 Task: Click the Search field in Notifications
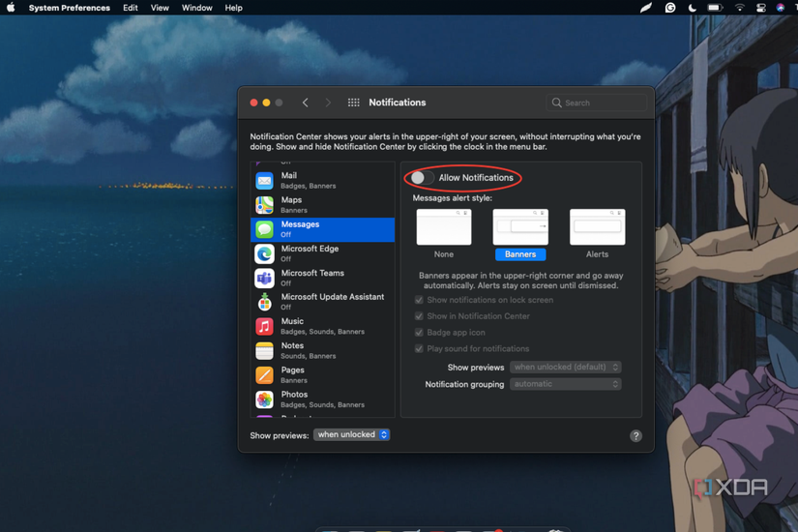click(x=597, y=103)
